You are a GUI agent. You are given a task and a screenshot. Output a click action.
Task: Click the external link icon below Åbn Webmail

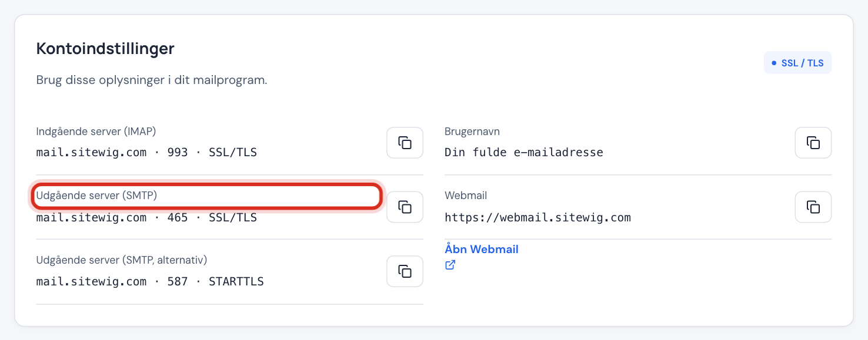450,265
